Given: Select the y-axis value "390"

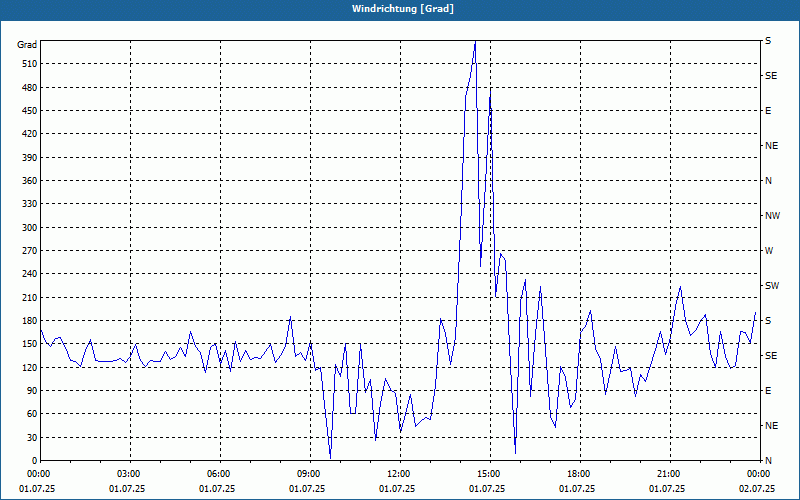Looking at the screenshot, I should [x=30, y=158].
